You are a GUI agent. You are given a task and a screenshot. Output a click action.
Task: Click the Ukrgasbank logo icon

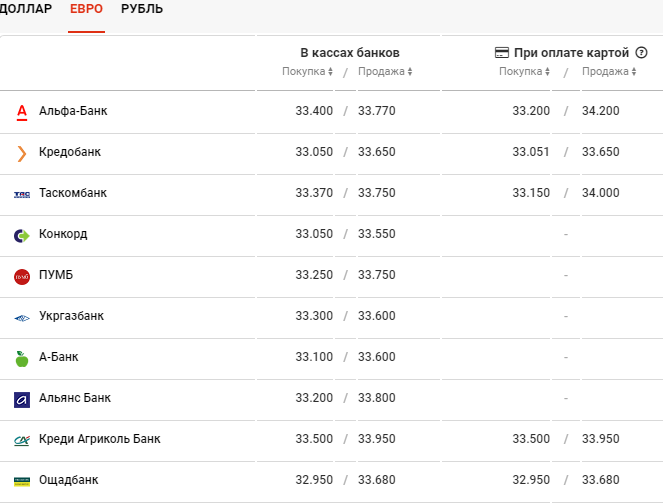(22, 317)
